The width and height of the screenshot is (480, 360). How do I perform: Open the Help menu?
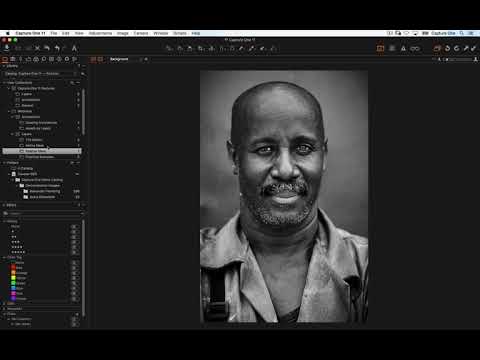click(196, 33)
